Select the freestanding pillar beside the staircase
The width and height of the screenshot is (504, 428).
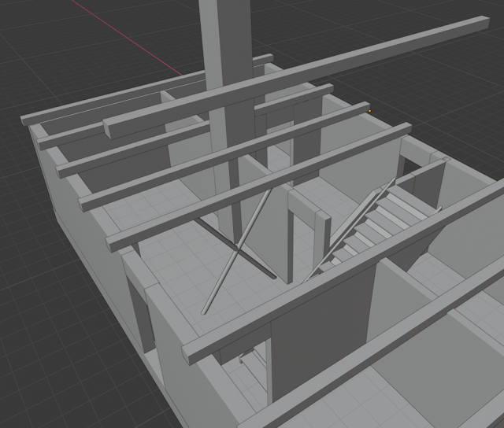pyautogui.click(x=309, y=238)
